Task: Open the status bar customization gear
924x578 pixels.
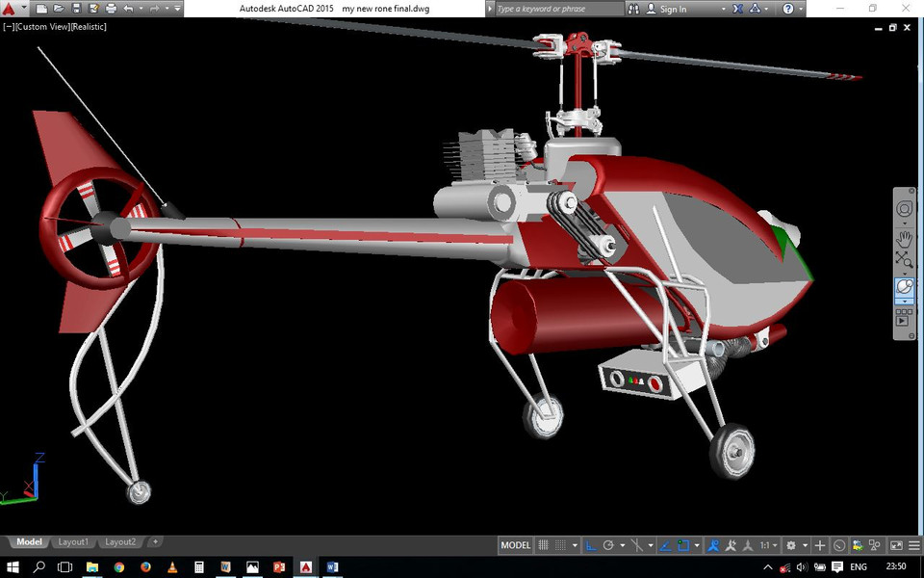Action: point(789,546)
